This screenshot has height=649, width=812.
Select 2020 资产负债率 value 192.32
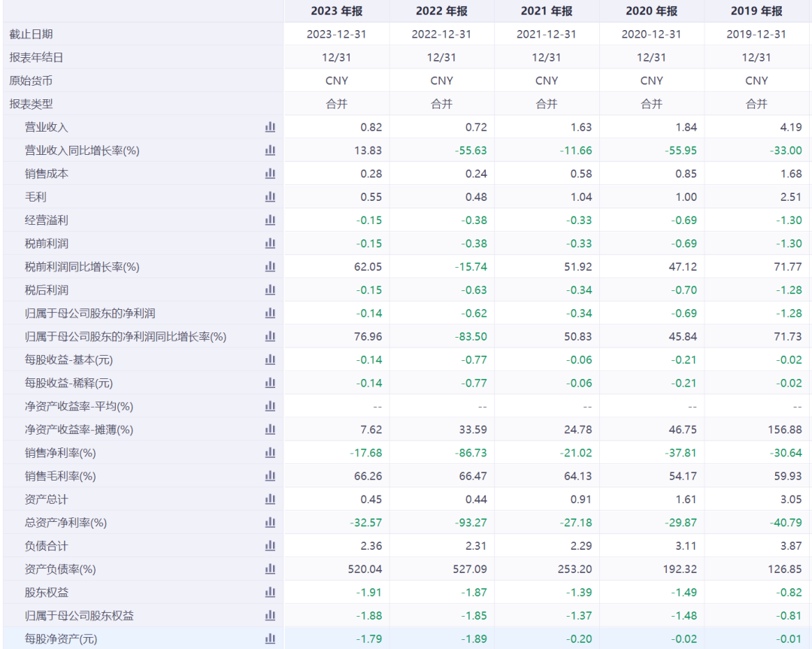pos(680,569)
